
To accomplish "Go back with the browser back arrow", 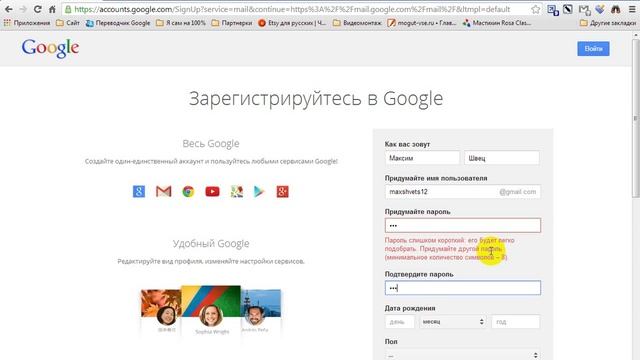I will [9, 9].
